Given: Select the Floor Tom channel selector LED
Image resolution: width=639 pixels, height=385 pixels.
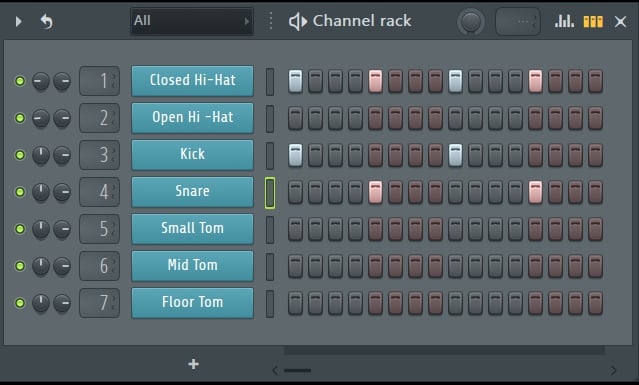Looking at the screenshot, I should pyautogui.click(x=270, y=304).
